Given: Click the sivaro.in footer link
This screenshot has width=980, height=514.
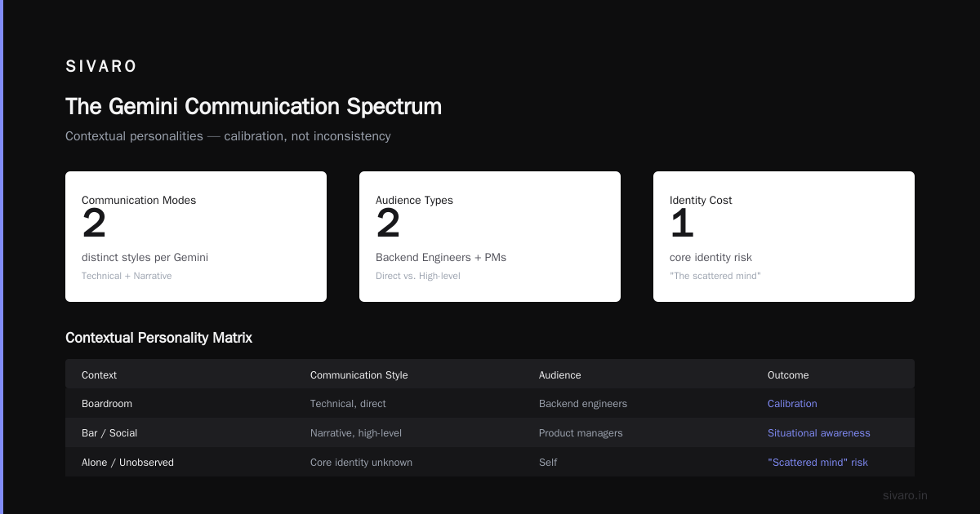Looking at the screenshot, I should tap(906, 495).
